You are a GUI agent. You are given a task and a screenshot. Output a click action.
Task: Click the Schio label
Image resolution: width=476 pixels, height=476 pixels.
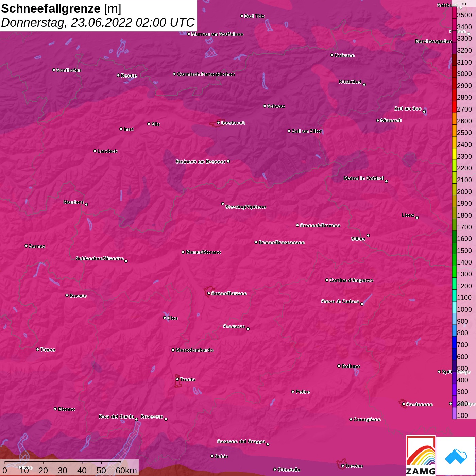[221, 456]
